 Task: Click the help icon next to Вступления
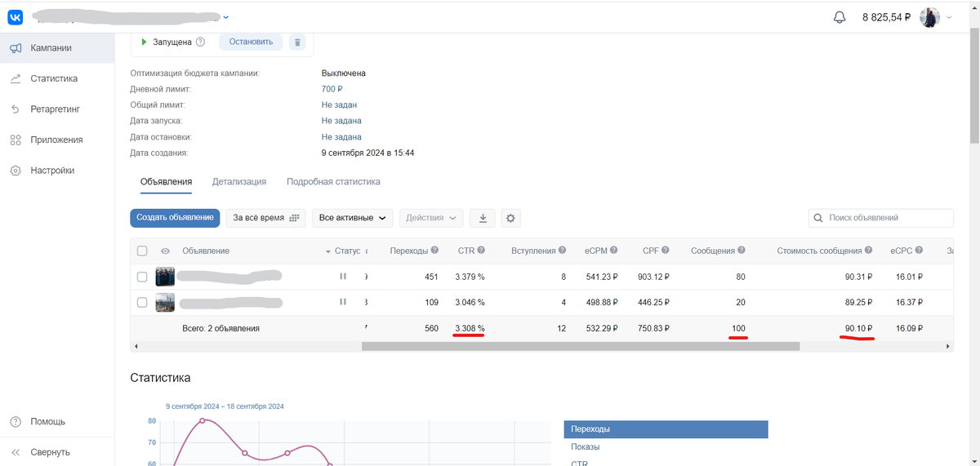[x=563, y=251]
